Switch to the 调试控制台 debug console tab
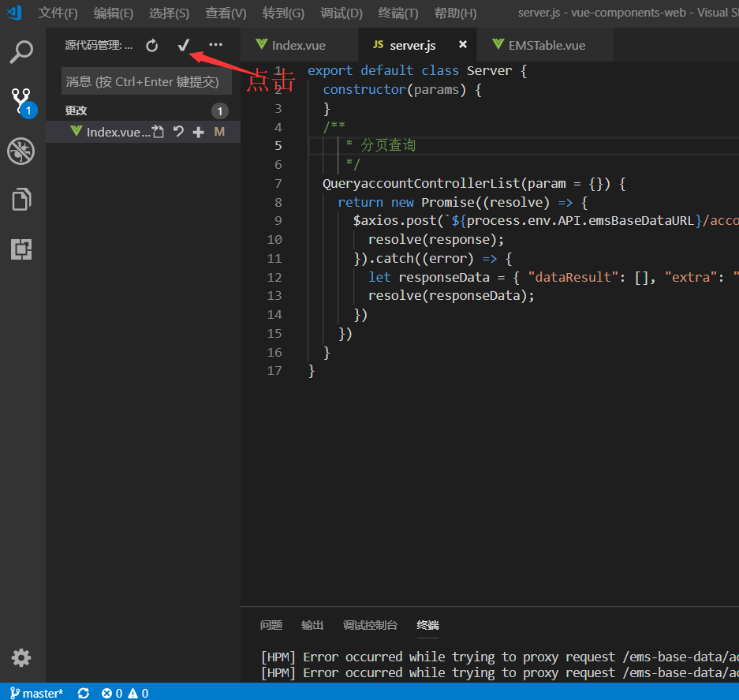739x700 pixels. point(371,625)
